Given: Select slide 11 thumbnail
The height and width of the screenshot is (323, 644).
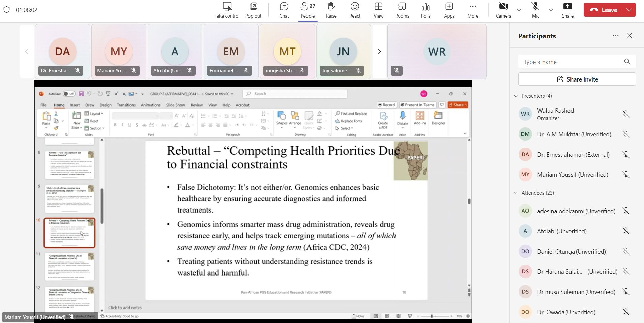Looking at the screenshot, I should tap(69, 267).
